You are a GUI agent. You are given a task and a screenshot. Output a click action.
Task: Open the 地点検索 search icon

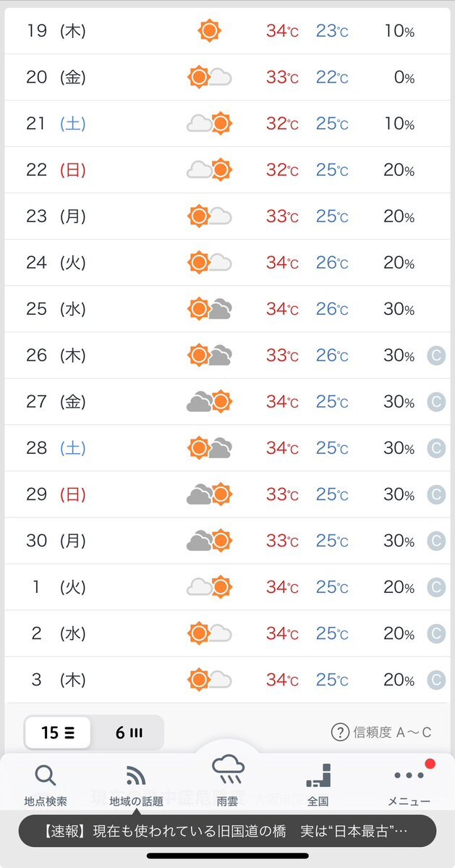point(46,775)
